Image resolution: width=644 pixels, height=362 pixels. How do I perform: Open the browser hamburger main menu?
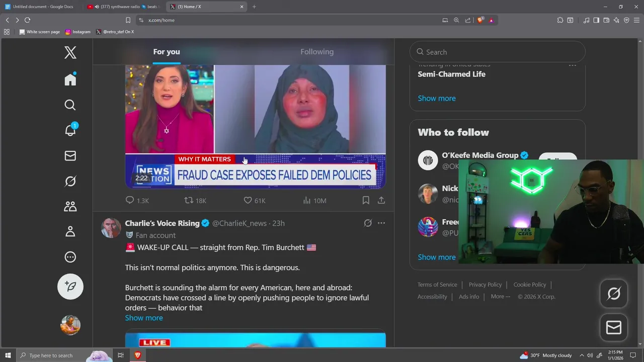tap(636, 20)
